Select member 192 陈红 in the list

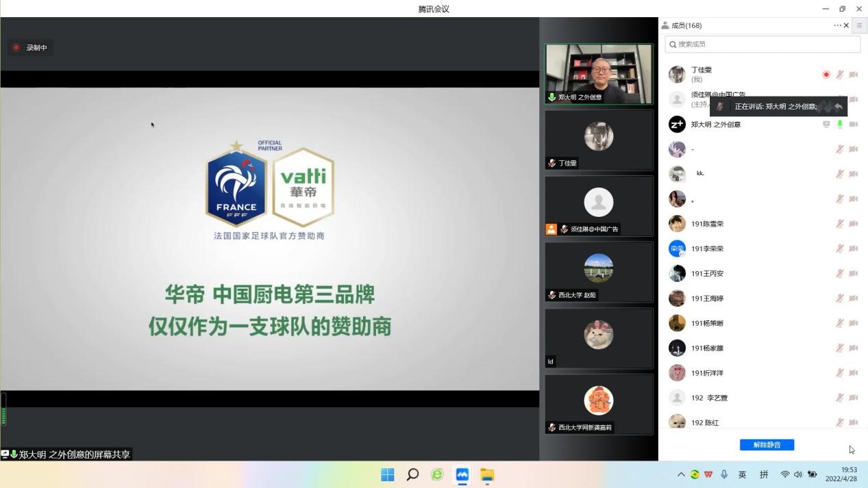tap(762, 421)
